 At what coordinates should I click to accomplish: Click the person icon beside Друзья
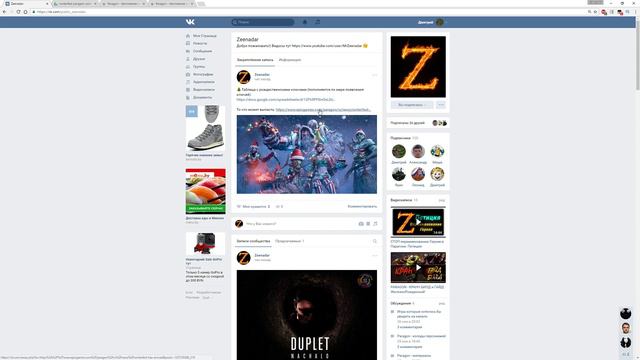(x=188, y=59)
